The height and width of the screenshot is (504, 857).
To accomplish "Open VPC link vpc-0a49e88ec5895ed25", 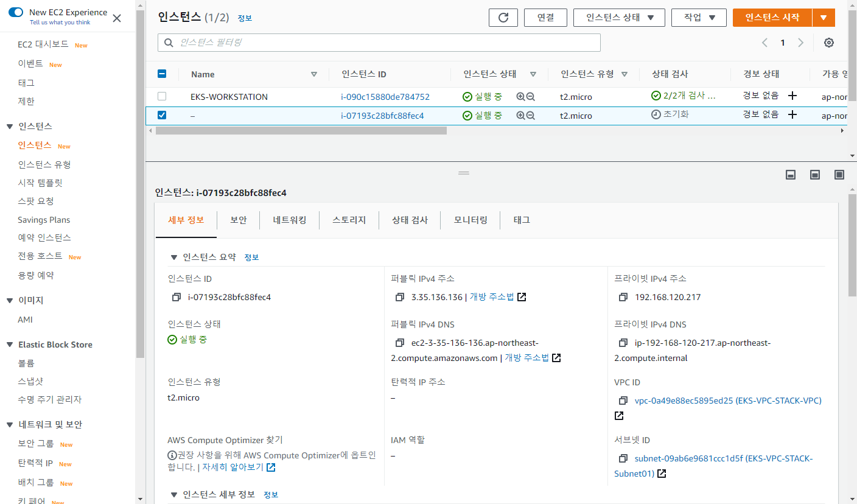I will 728,401.
